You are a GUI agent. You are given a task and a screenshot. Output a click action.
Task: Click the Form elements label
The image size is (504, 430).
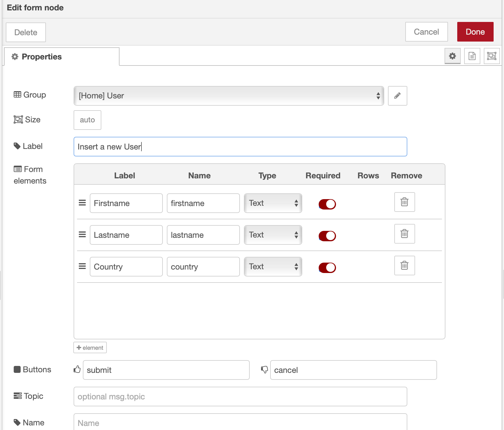[30, 175]
